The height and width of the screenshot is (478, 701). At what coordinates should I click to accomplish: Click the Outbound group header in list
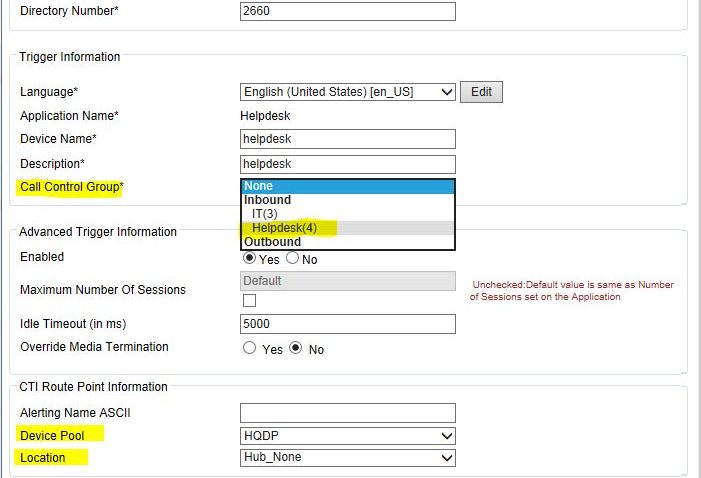[x=272, y=242]
